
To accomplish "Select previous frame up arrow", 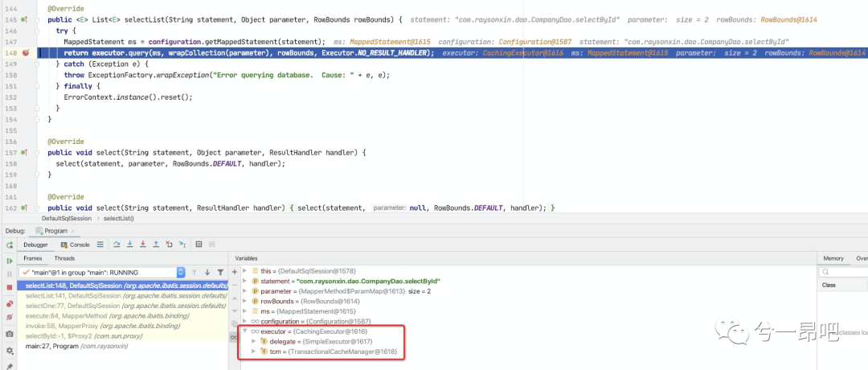I will click(x=194, y=273).
